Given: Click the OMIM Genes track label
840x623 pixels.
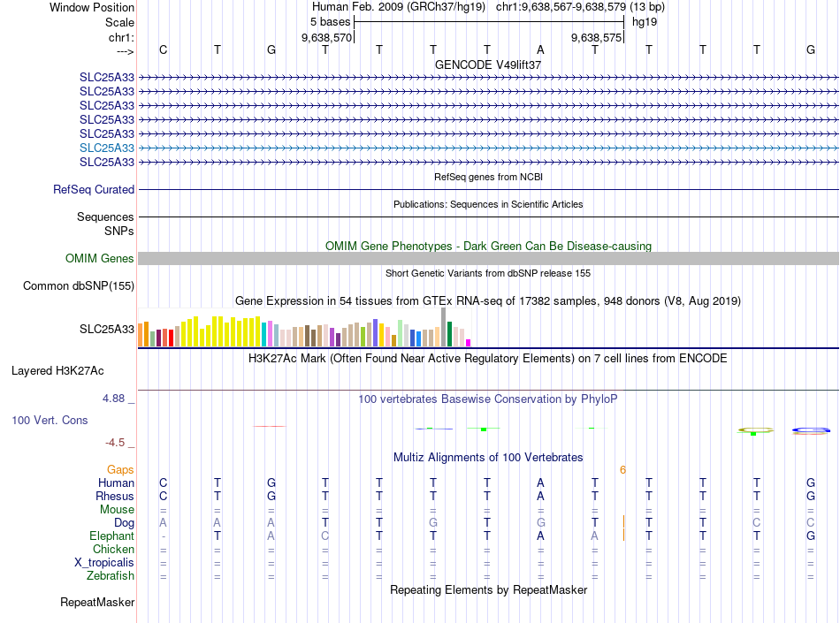Looking at the screenshot, I should pos(100,259).
